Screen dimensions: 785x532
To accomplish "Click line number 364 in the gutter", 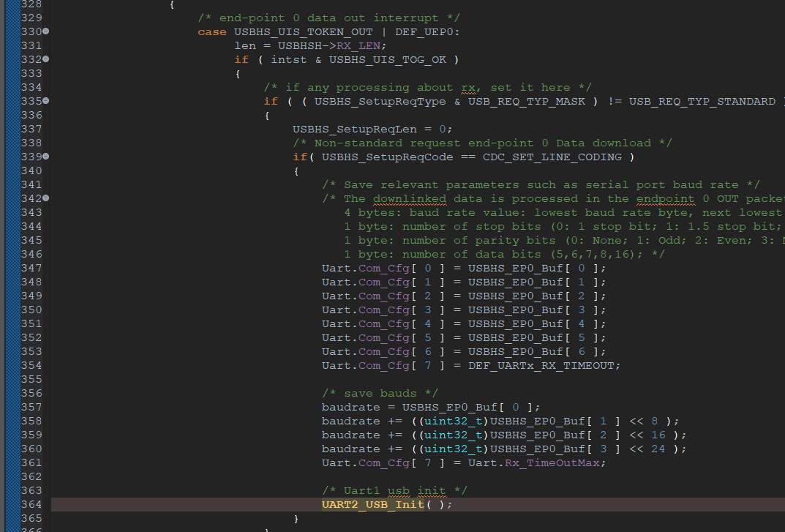I will [31, 504].
